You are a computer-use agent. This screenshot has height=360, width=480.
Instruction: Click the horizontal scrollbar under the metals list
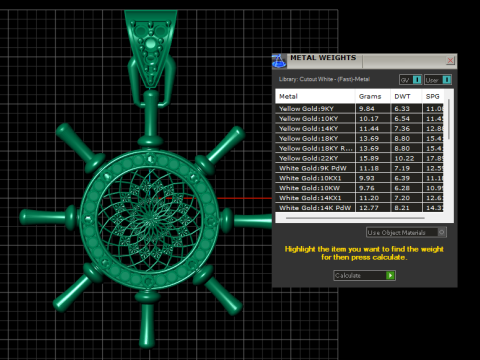pos(355,218)
